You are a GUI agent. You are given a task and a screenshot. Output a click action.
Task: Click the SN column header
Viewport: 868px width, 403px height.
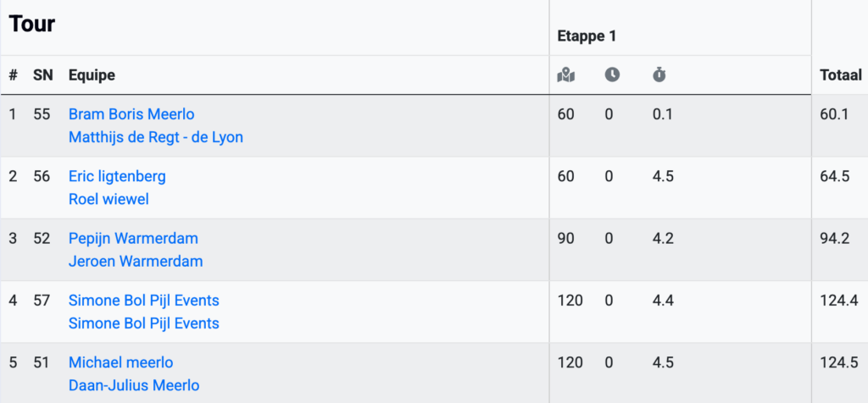pyautogui.click(x=42, y=75)
